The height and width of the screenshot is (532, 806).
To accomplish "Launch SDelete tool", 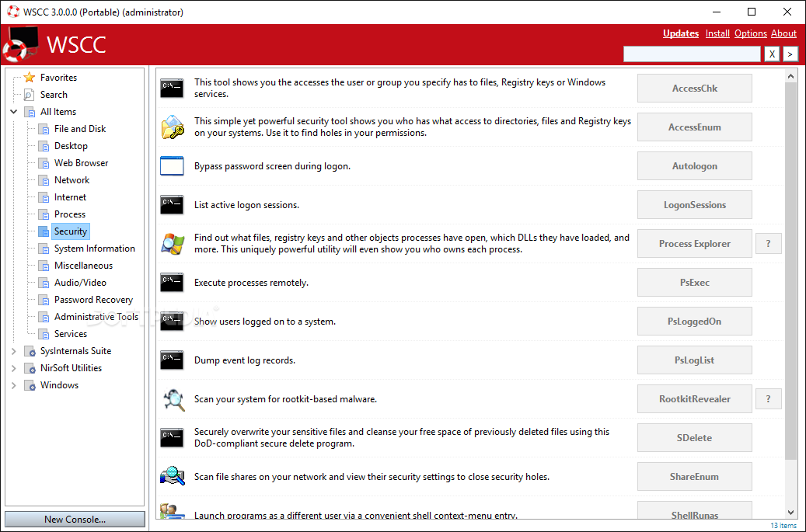I will click(x=694, y=437).
